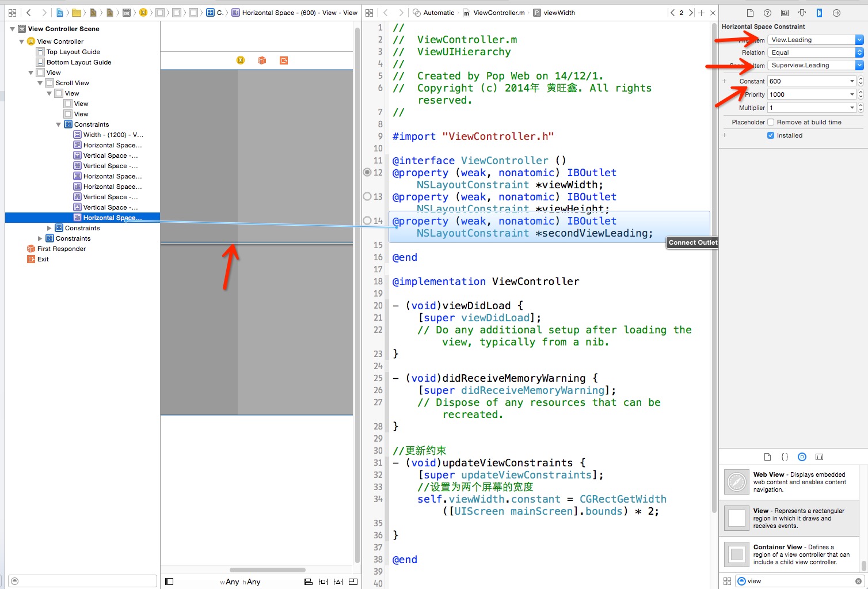Select the Web View library object
The width and height of the screenshot is (868, 589).
click(789, 482)
